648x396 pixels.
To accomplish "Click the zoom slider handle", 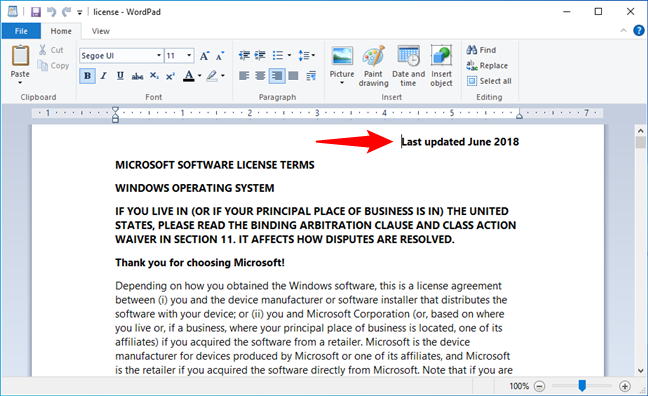I will coord(582,386).
